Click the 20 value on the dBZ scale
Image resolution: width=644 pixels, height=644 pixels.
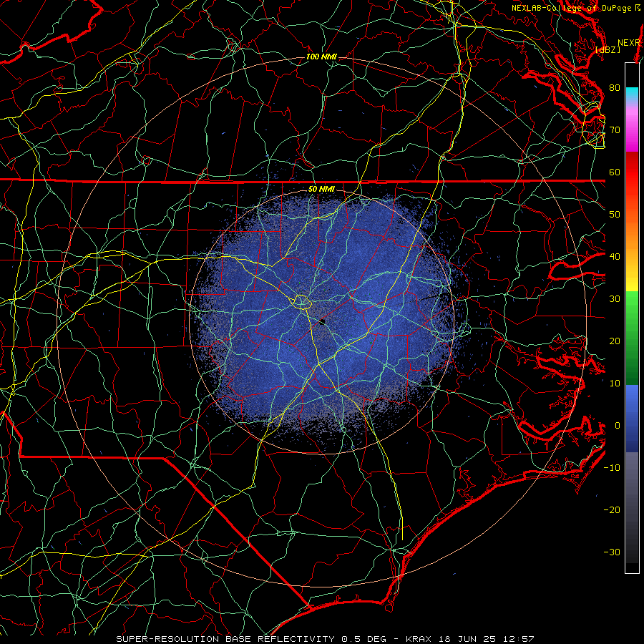615,341
